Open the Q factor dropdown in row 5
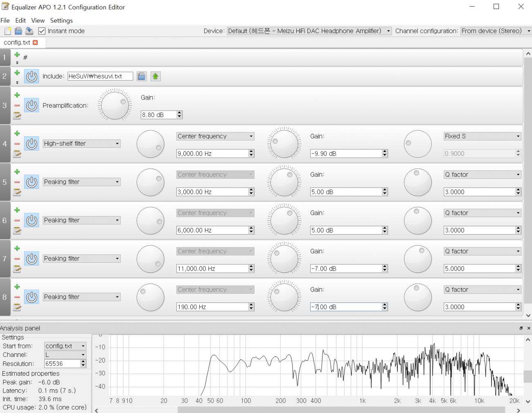 coord(482,175)
